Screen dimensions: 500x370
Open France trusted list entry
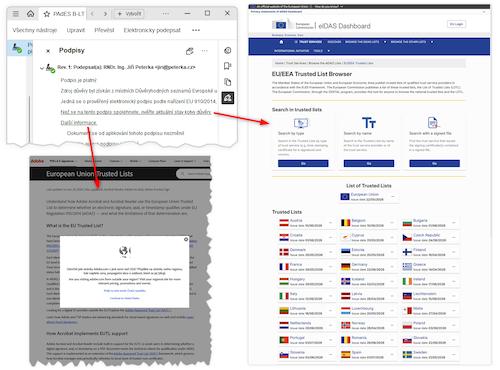(x=307, y=267)
